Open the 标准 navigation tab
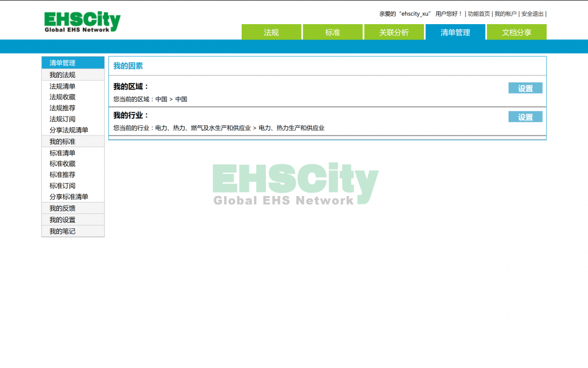 click(x=333, y=32)
